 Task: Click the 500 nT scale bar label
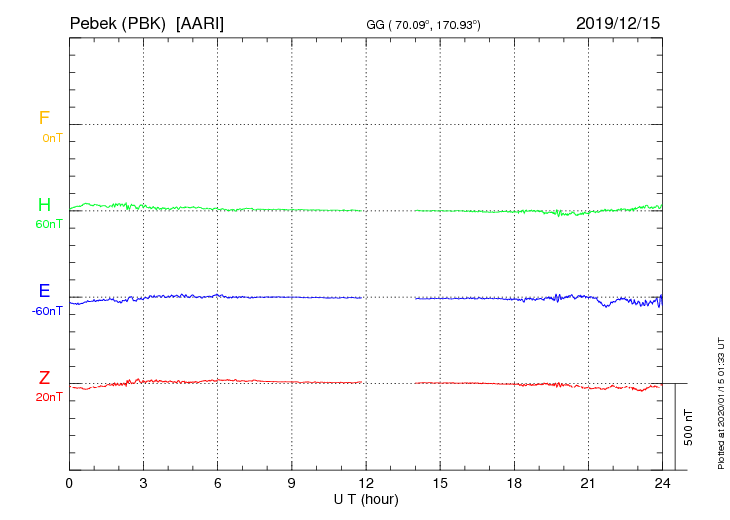click(x=689, y=427)
